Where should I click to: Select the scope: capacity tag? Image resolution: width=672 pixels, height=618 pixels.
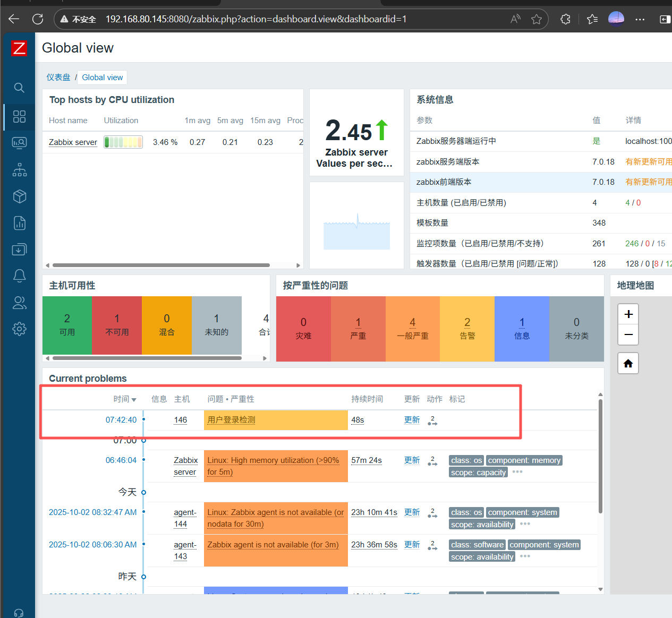[x=478, y=473]
